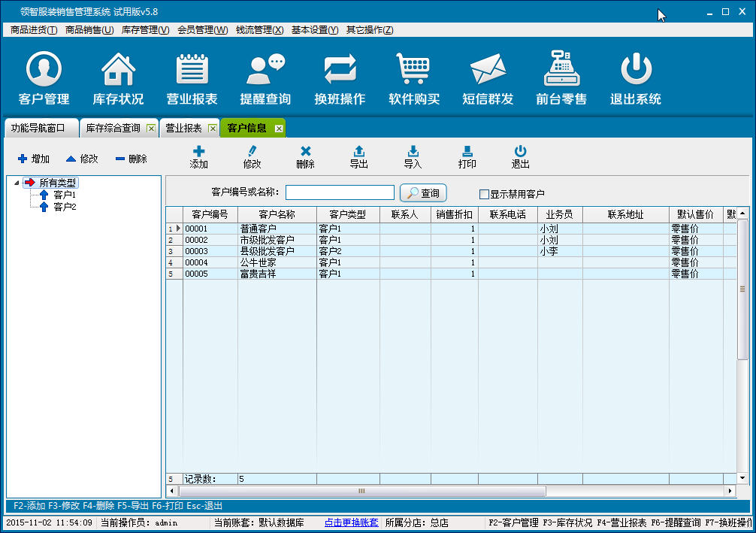Click the vertical scrollbar thumb
Image resolution: width=756 pixels, height=533 pixels.
[742, 289]
